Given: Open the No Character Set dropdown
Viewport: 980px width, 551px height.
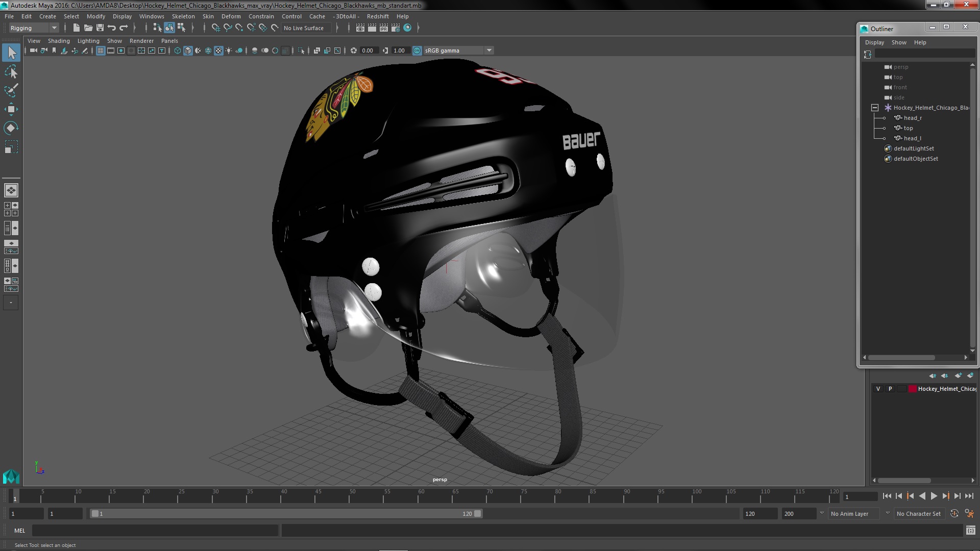Looking at the screenshot, I should click(919, 514).
